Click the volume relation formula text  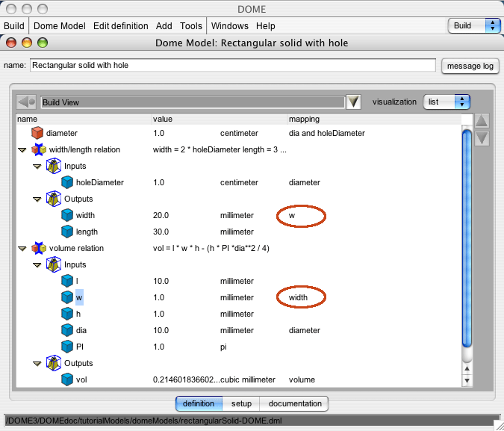(211, 248)
